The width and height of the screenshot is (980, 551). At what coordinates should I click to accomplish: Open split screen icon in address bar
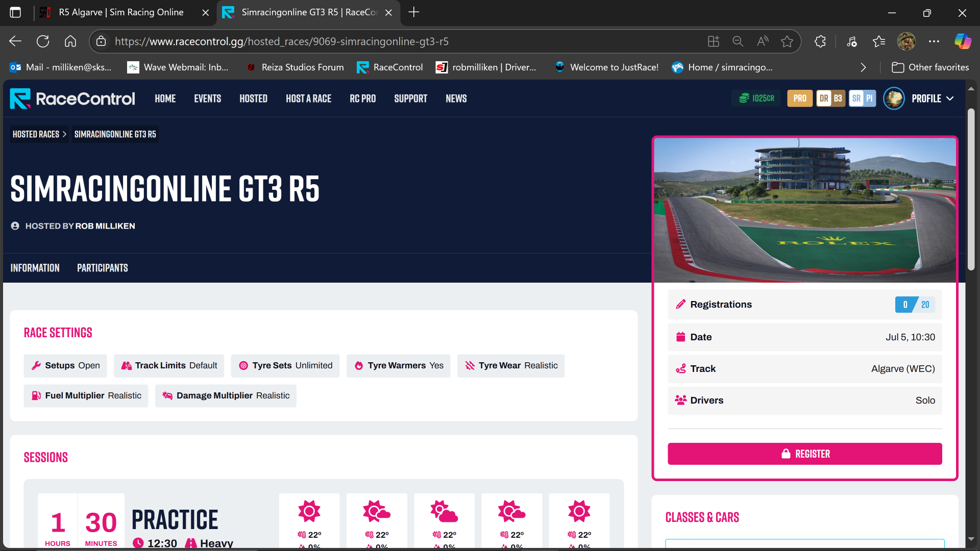(x=714, y=41)
